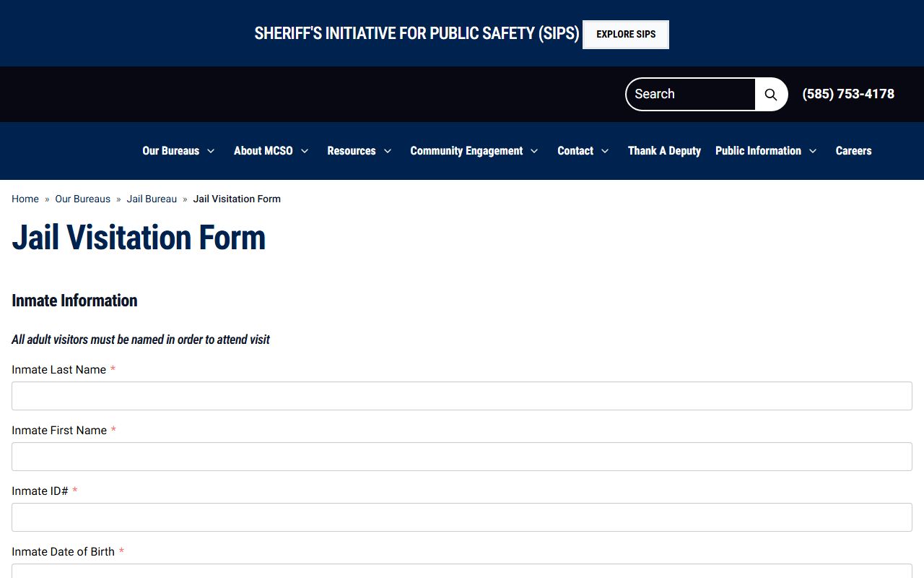
Task: Click the 'All adult visitors must be named' note
Action: (x=141, y=340)
